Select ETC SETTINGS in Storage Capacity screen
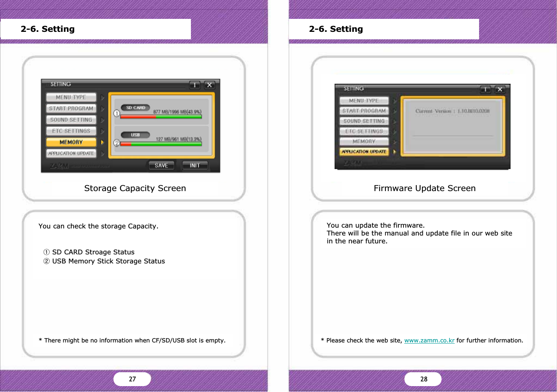 coord(71,131)
